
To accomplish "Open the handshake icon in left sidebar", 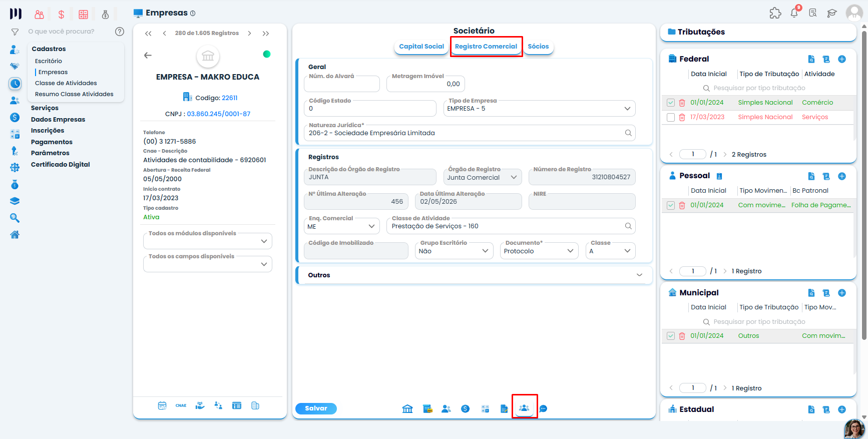I will coord(15,66).
